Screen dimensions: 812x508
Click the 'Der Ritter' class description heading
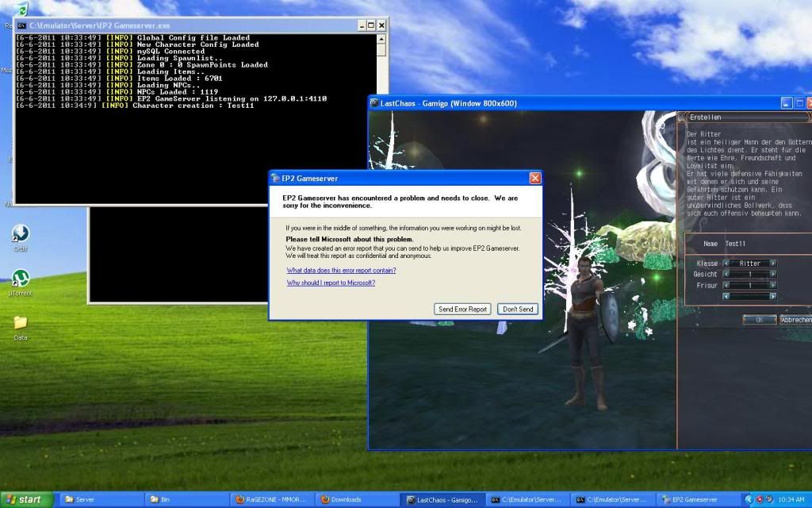704,133
